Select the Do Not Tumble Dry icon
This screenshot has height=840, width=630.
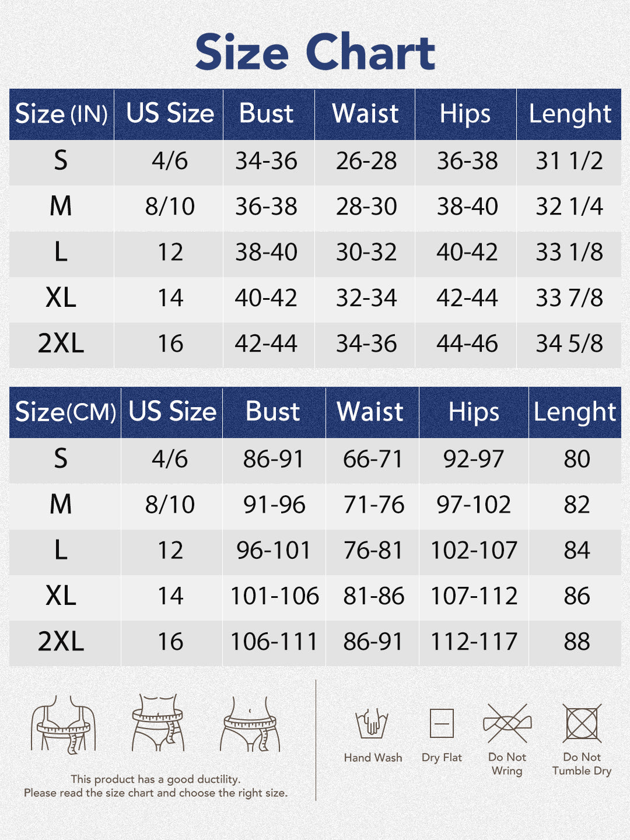point(582,723)
